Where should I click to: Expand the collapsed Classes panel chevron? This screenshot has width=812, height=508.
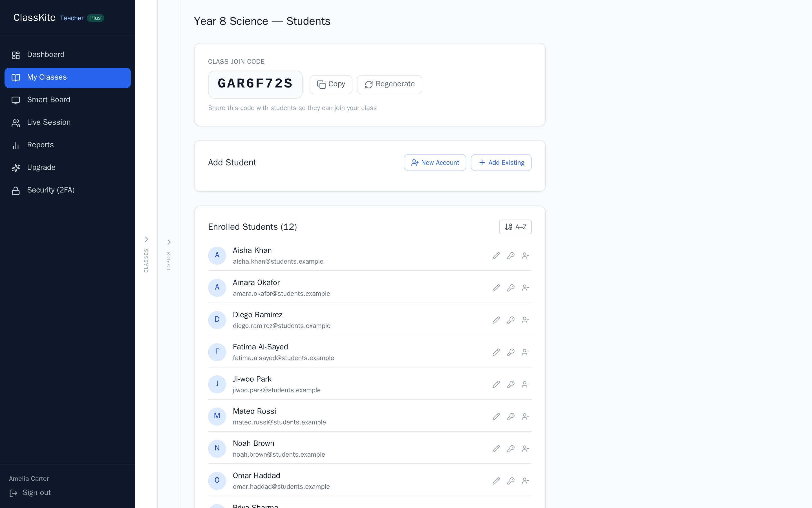coord(146,239)
